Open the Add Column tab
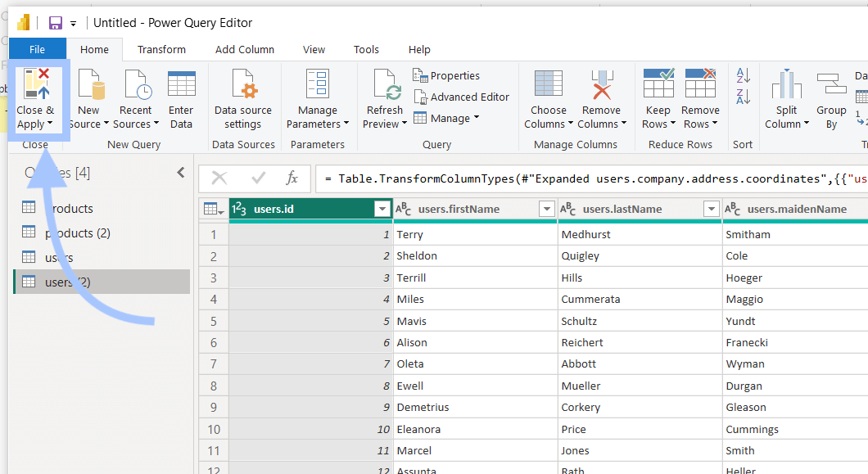Image resolution: width=868 pixels, height=474 pixels. coord(245,49)
